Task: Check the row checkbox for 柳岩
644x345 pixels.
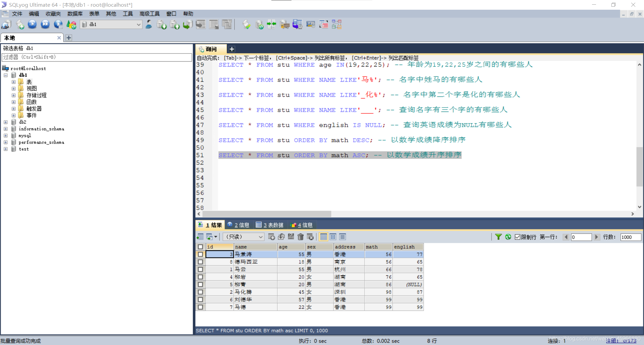Action: click(200, 277)
